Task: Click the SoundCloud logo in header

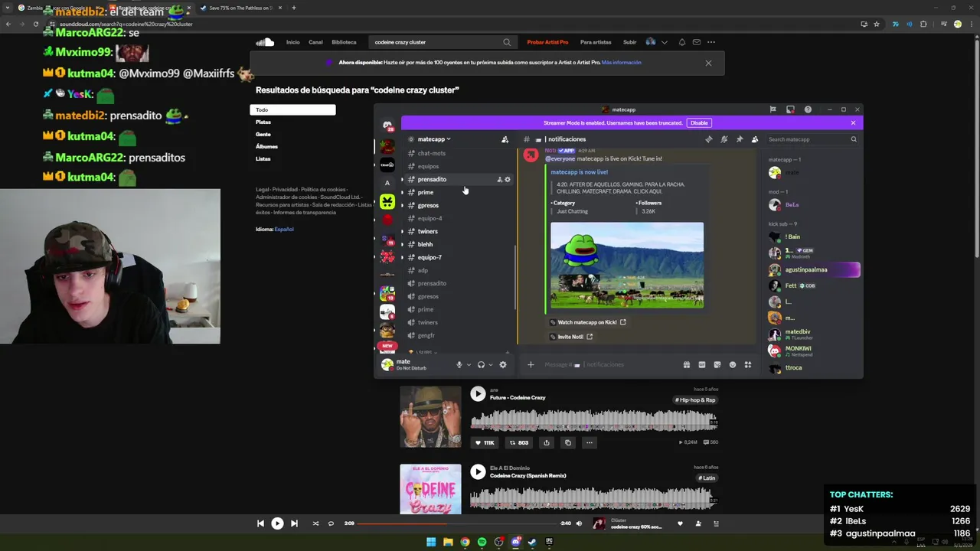Action: 265,42
